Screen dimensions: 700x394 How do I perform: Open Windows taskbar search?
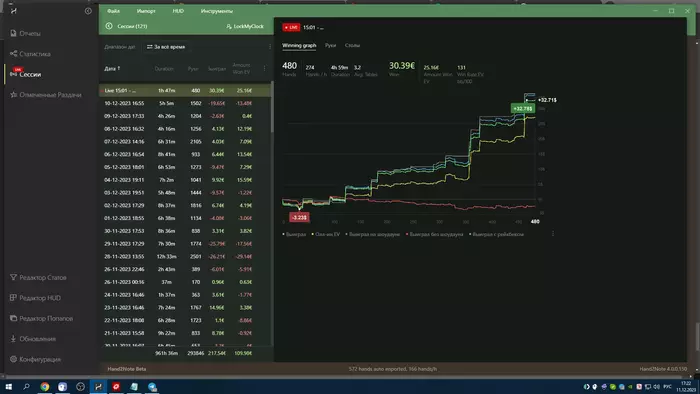tap(26, 387)
